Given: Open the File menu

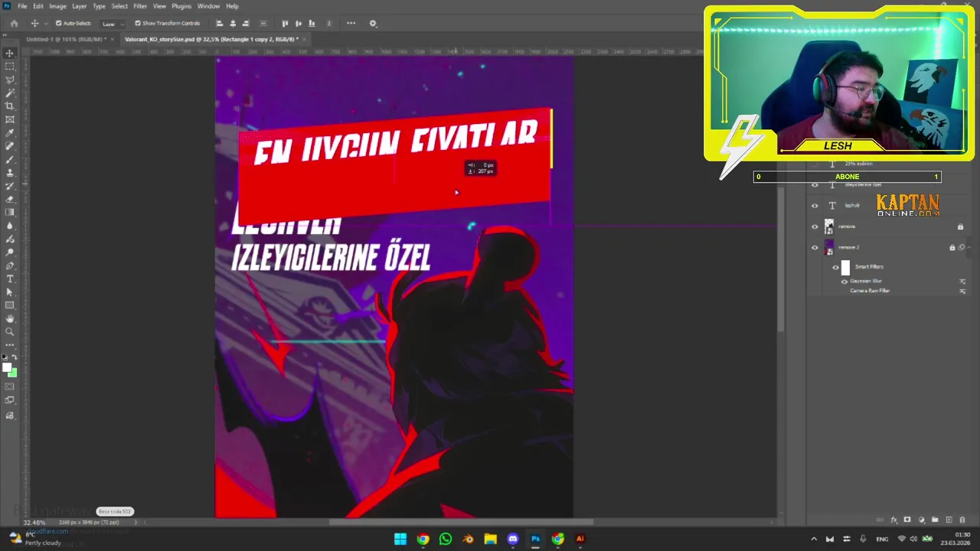Looking at the screenshot, I should [x=22, y=6].
